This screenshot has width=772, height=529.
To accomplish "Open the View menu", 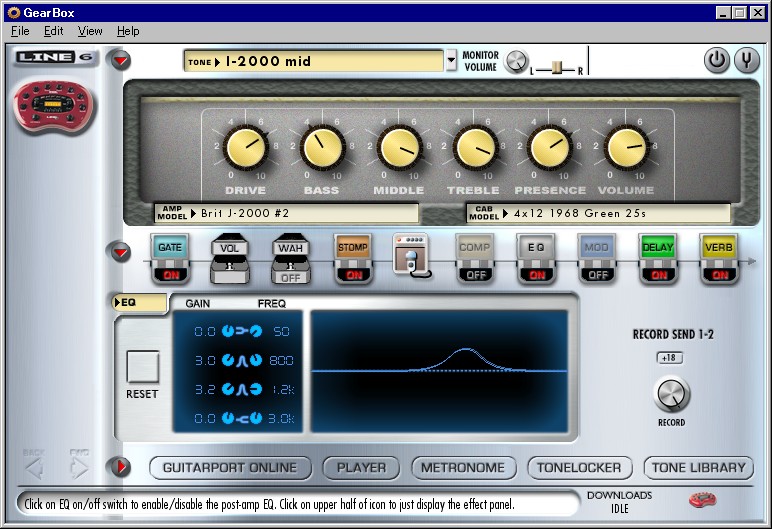I will pos(90,31).
